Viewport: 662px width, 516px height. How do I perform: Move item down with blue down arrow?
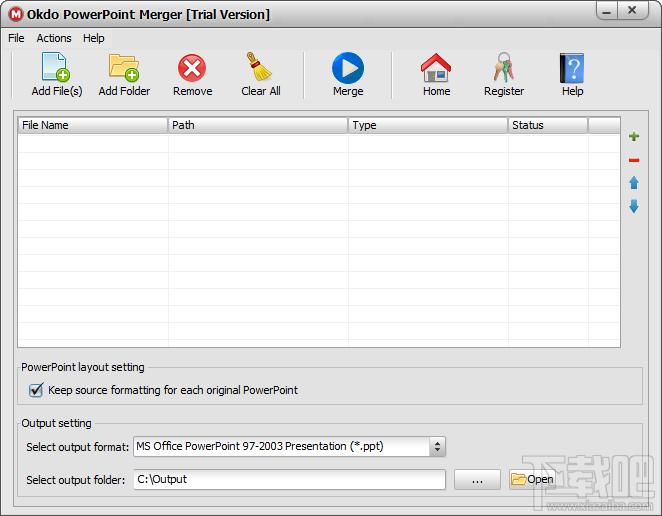pyautogui.click(x=634, y=206)
